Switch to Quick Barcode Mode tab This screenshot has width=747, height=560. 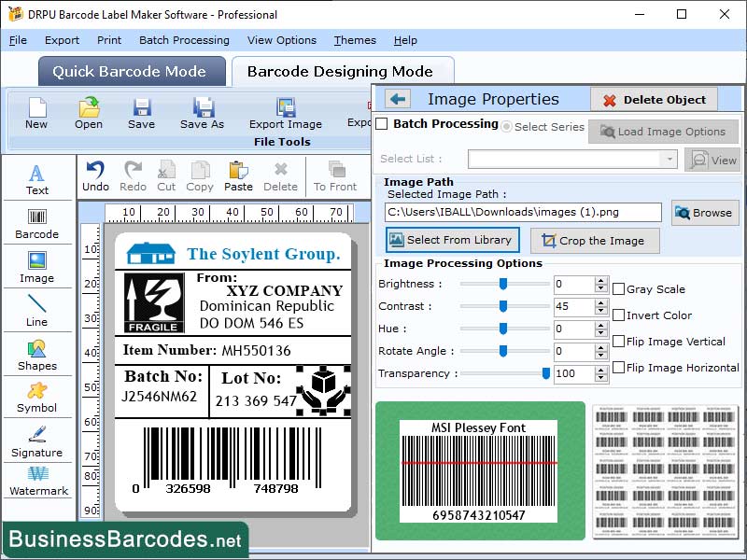click(131, 71)
